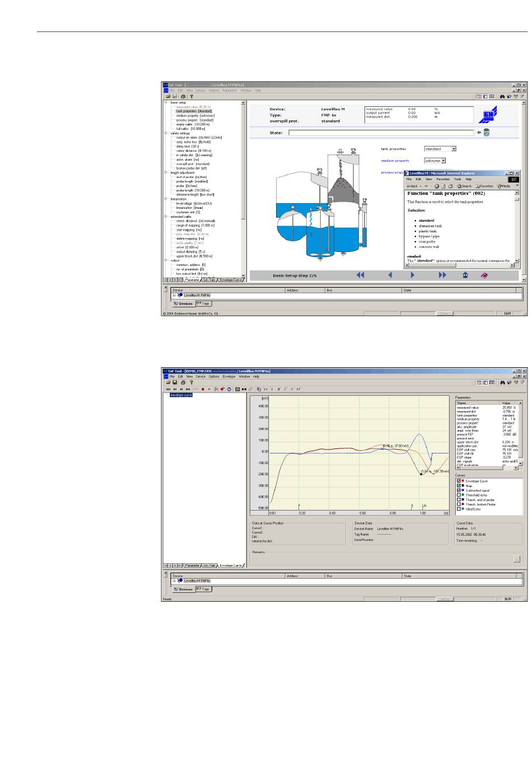Toggle the Envelope Curve checkbox

(459, 481)
